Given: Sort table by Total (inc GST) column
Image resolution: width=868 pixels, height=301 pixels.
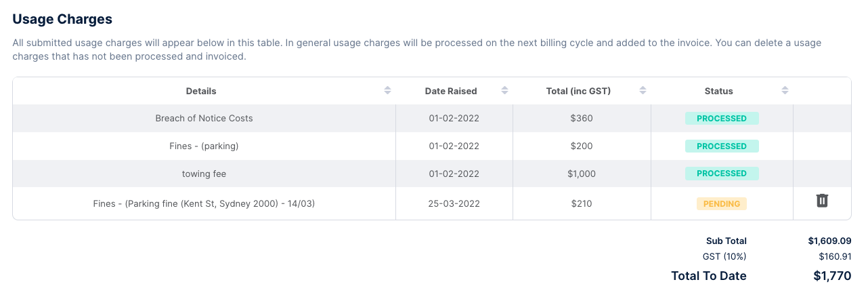Looking at the screenshot, I should click(x=643, y=91).
